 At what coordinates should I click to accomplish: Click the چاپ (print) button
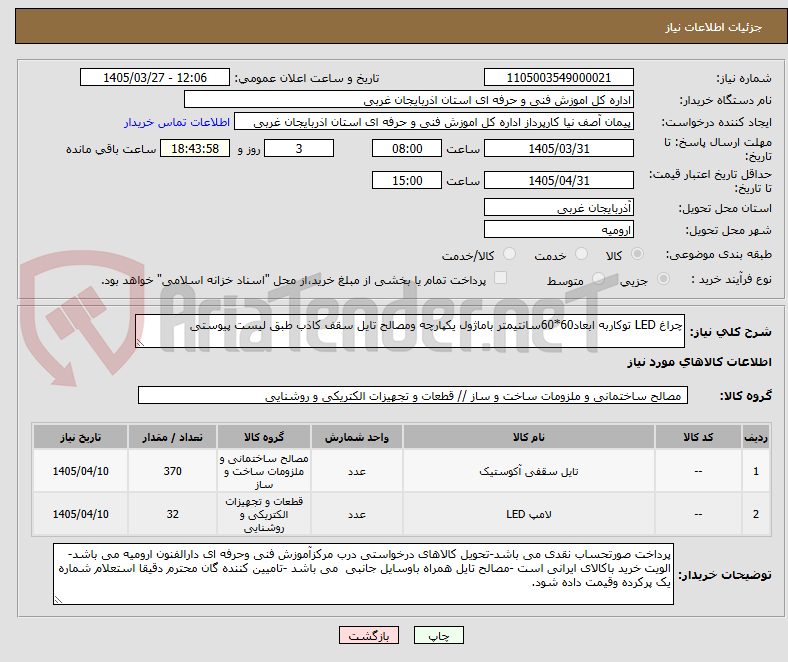click(438, 635)
